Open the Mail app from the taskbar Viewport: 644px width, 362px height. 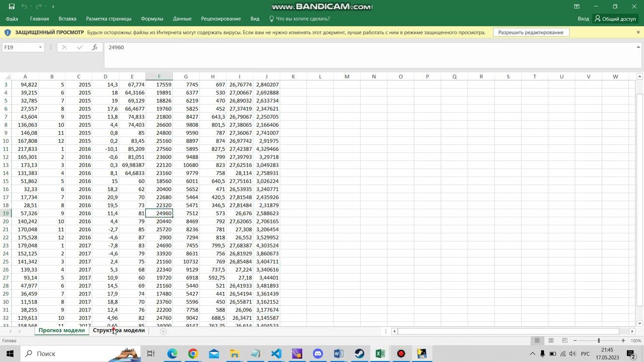[214, 353]
